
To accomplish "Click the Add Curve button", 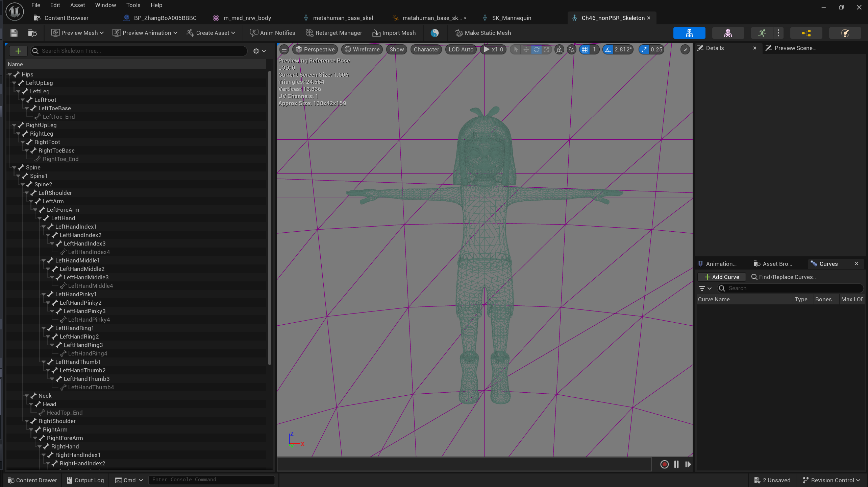I will [x=721, y=277].
